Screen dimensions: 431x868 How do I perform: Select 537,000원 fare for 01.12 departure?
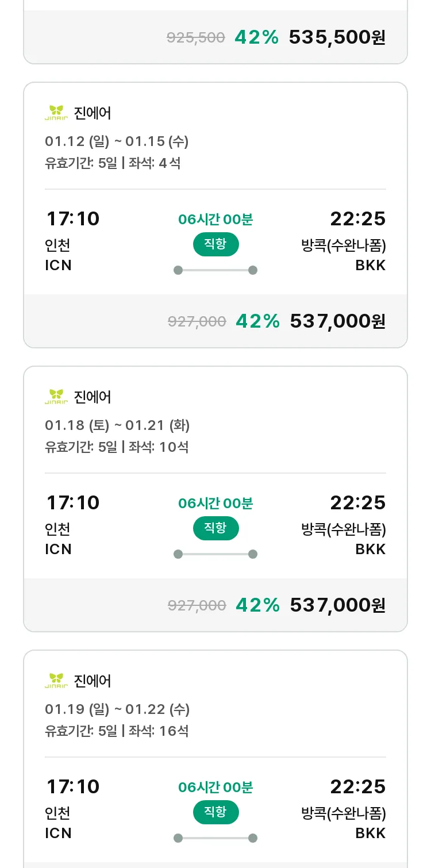pyautogui.click(x=338, y=321)
